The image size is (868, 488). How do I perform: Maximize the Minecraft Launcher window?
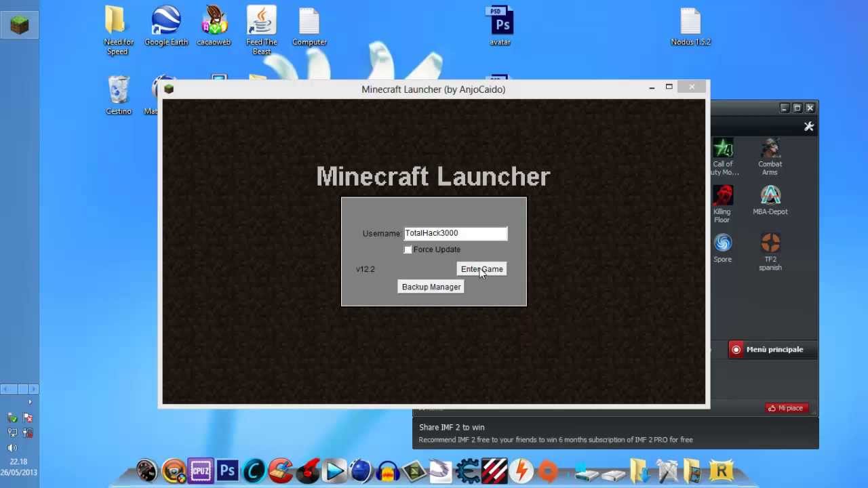point(669,87)
